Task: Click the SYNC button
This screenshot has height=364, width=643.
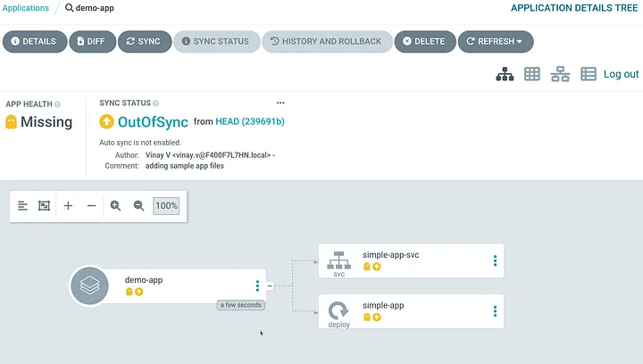Action: (144, 41)
